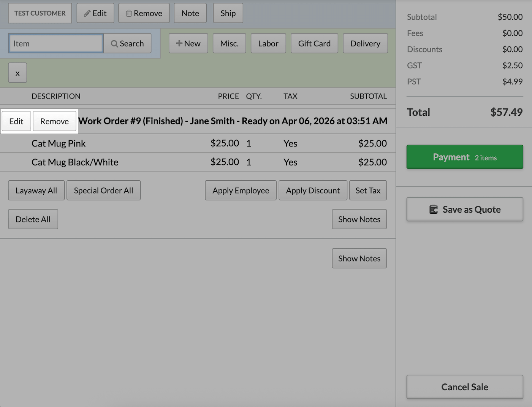This screenshot has height=407, width=532.
Task: Show Notes in the lower section
Action: pos(359,258)
